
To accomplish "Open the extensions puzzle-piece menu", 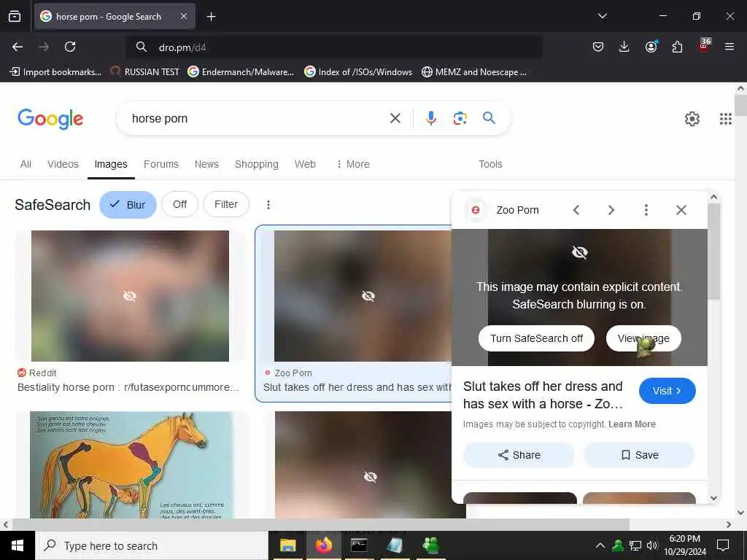I will (677, 47).
